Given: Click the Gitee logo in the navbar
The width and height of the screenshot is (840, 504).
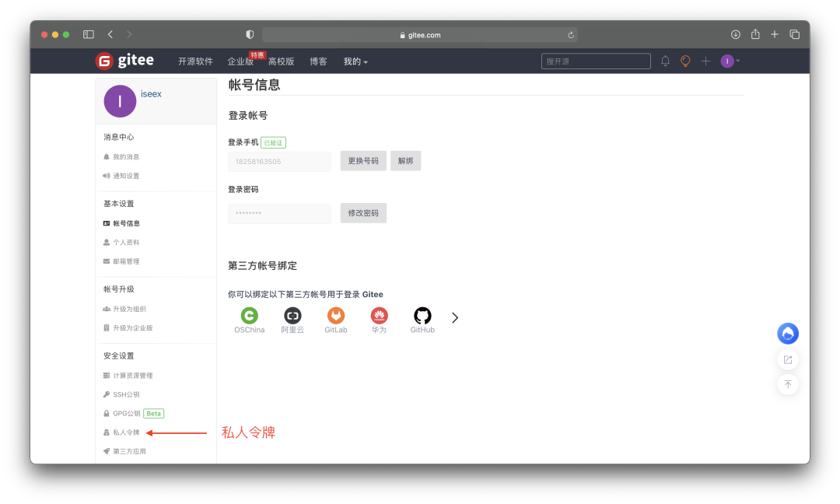Looking at the screenshot, I should pos(124,61).
